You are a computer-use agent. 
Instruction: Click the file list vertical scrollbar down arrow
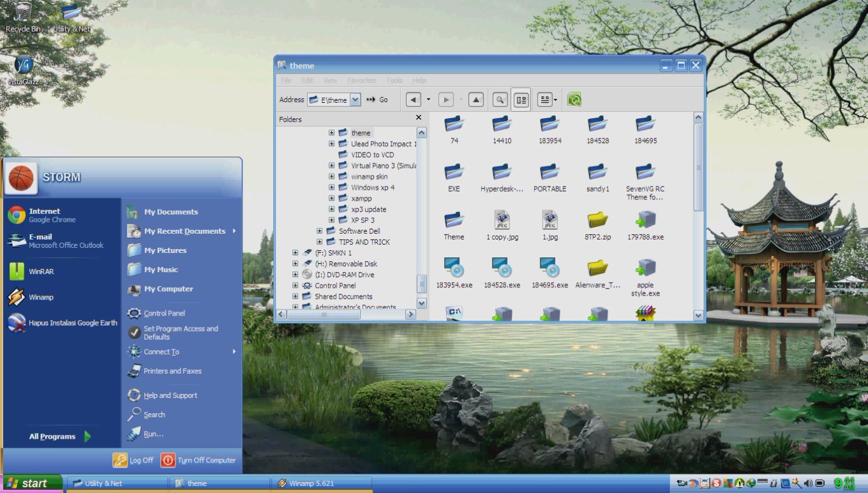[698, 315]
